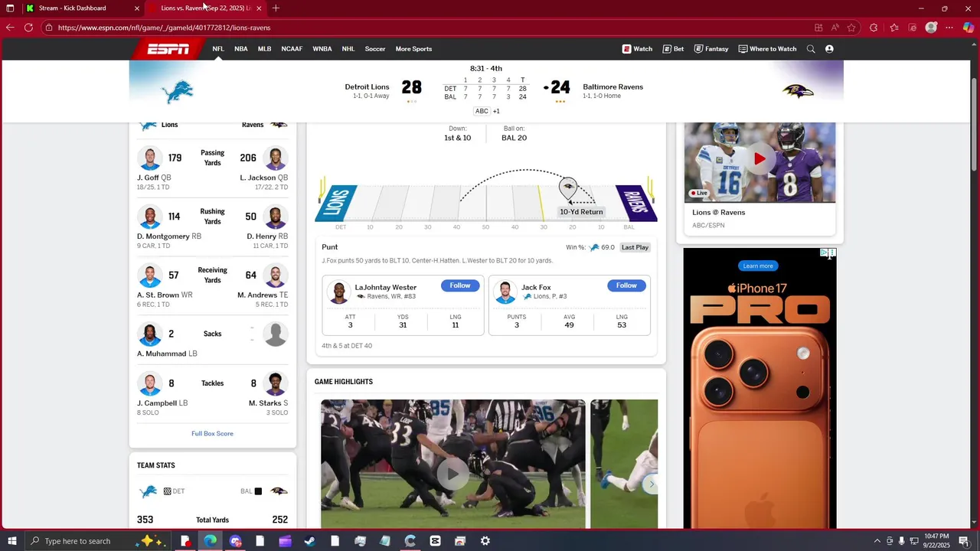Reload the page with refresh icon
This screenshot has width=980, height=551.
click(x=28, y=28)
